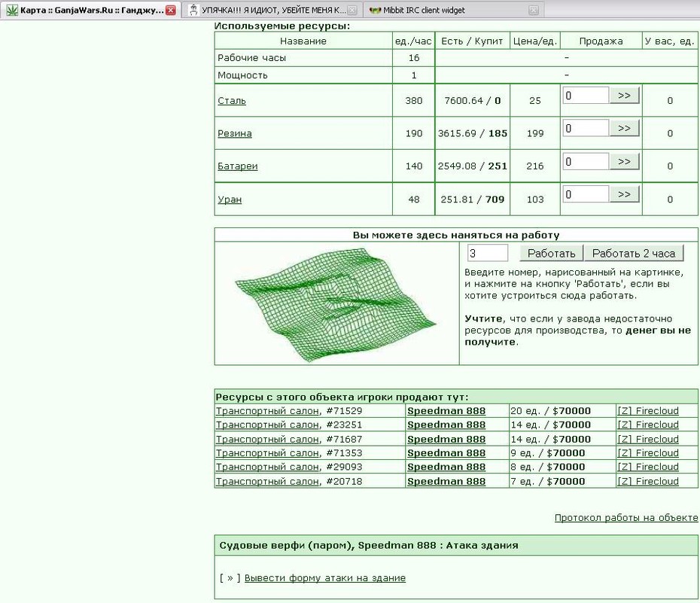Open Speedman 888 profile in #71353 row
Screen dimensions: 700x603
click(x=446, y=453)
